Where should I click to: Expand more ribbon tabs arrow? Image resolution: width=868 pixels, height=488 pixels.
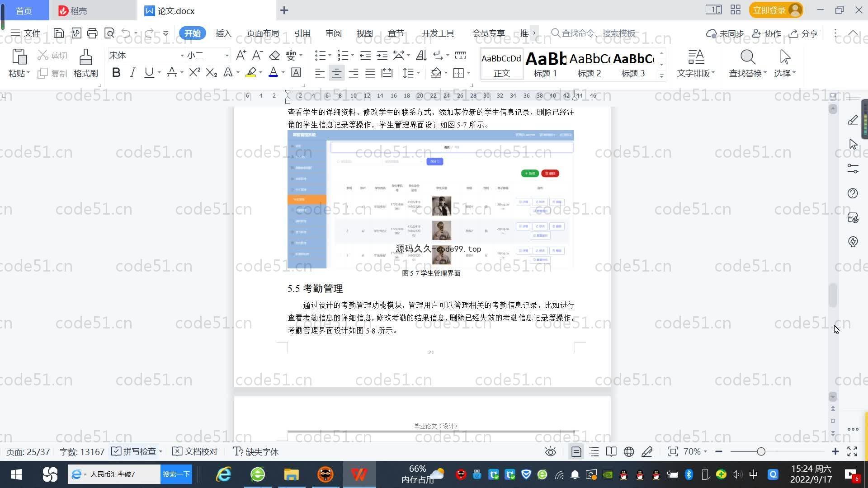[534, 33]
